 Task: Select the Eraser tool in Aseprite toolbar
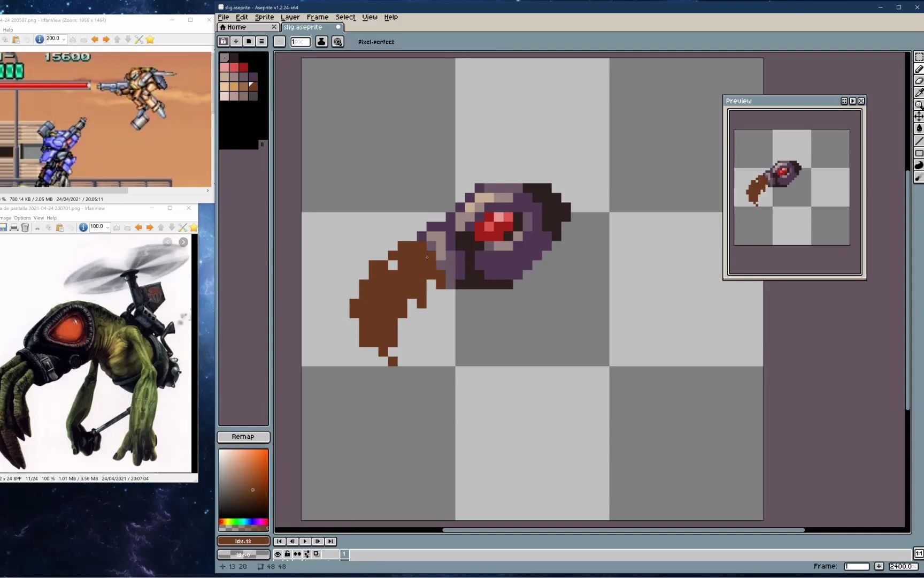[x=919, y=81]
